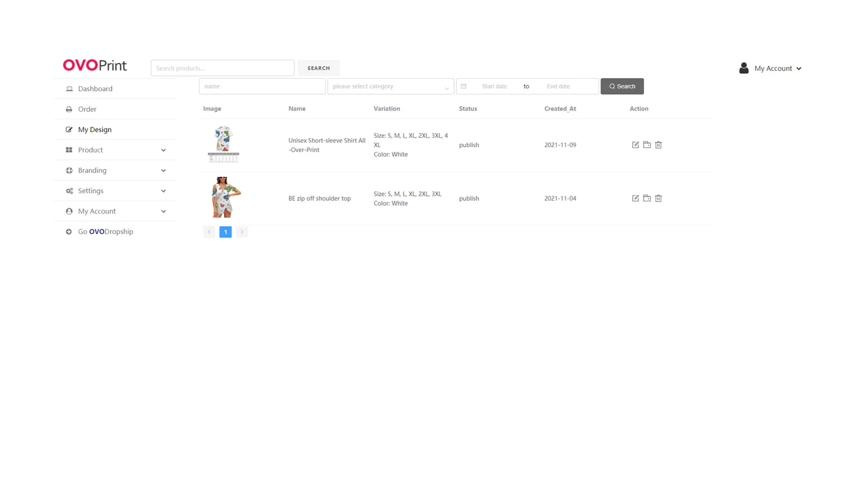Open the My Account menu at top right
This screenshot has height=488, width=868.
[770, 68]
